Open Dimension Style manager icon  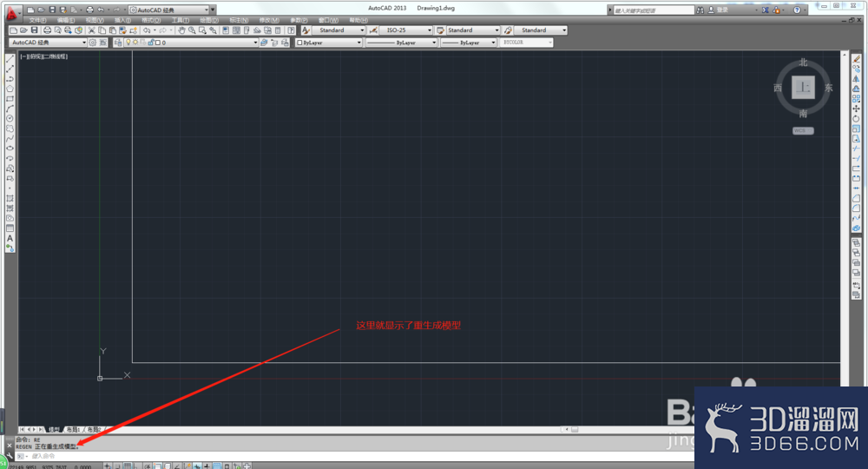(373, 30)
